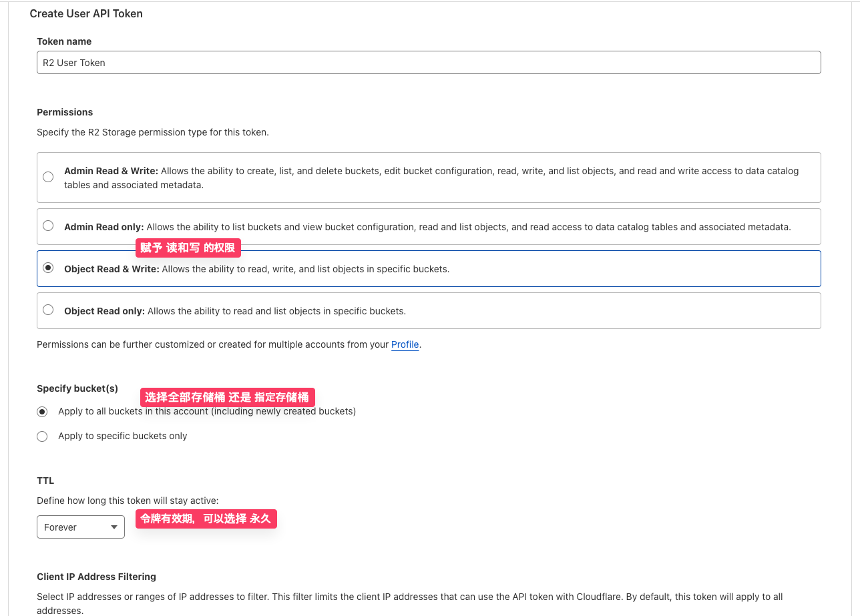Select the Admin Read & Write radio button

pyautogui.click(x=48, y=177)
